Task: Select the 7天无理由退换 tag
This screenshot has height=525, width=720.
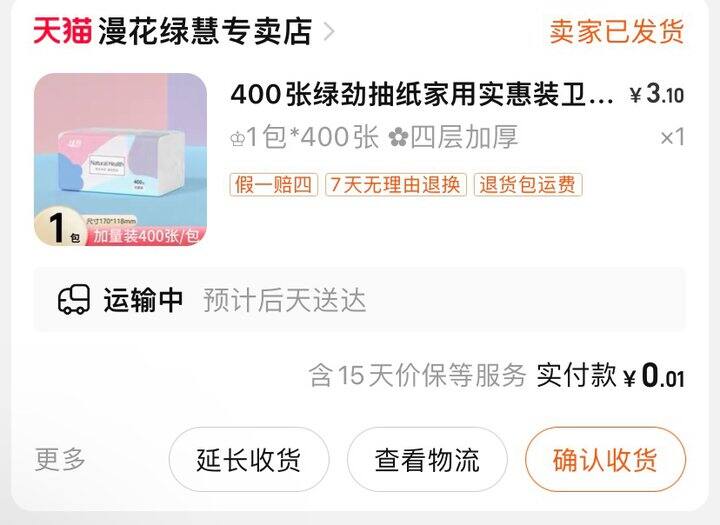Action: [x=396, y=185]
